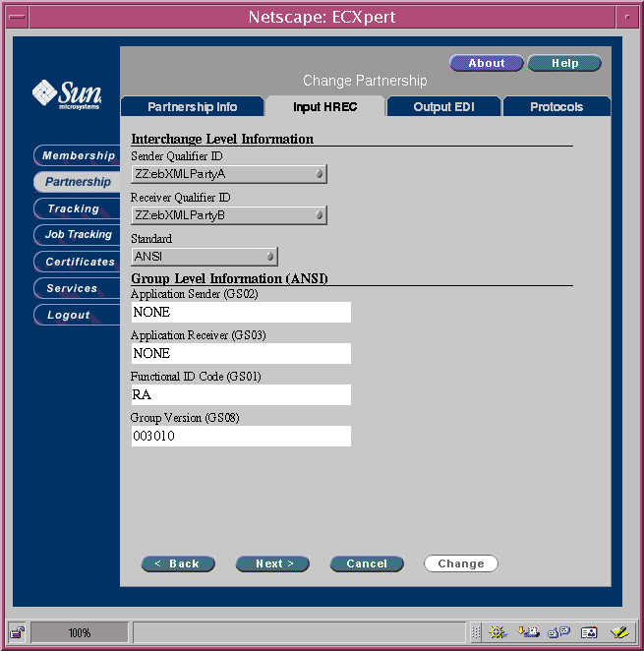644x651 pixels.
Task: Click the 'Netscape: ECXpert' title bar text
Action: [322, 17]
